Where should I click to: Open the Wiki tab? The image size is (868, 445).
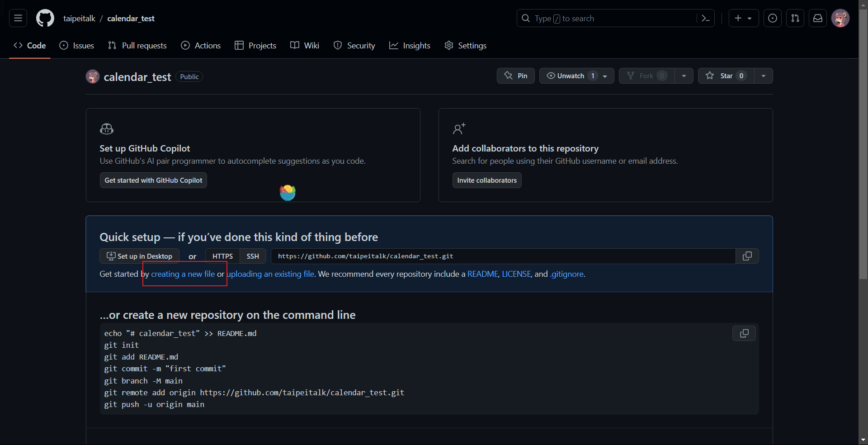[x=305, y=45]
